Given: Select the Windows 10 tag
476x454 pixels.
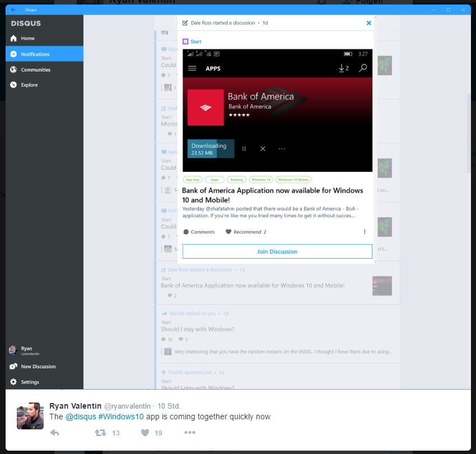Looking at the screenshot, I should [261, 180].
